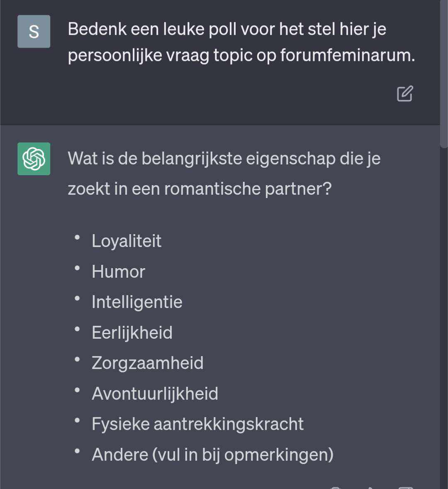Click on the Avontuurlijkheid list item

[x=155, y=394]
